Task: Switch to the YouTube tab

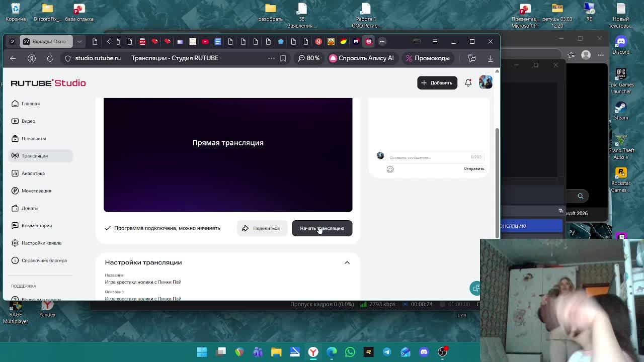Action: click(205, 42)
